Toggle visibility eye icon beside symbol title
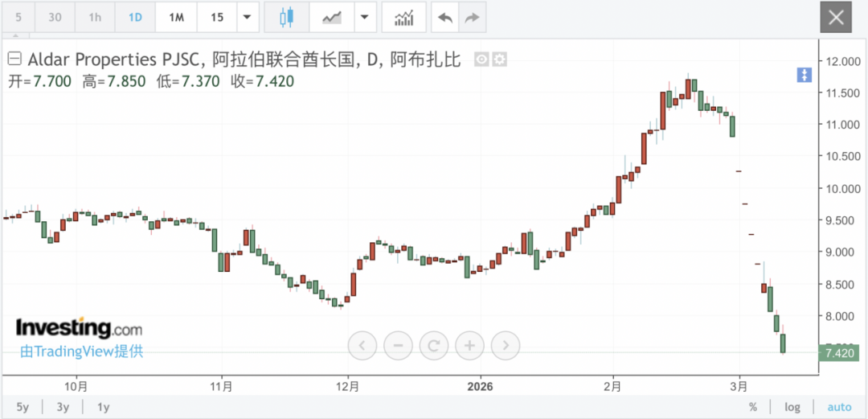868x419 pixels. click(482, 60)
